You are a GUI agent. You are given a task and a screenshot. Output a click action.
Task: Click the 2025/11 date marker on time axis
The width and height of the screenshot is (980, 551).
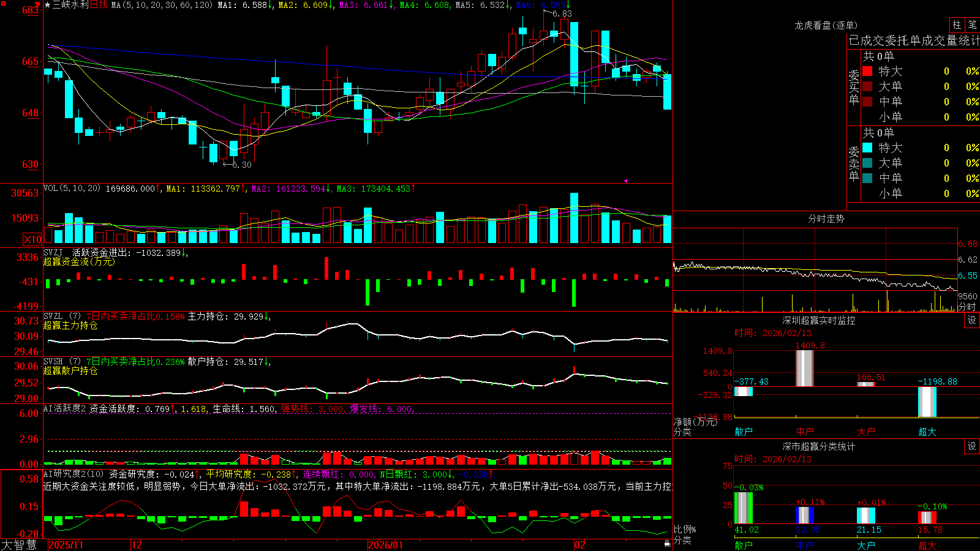[x=66, y=545]
